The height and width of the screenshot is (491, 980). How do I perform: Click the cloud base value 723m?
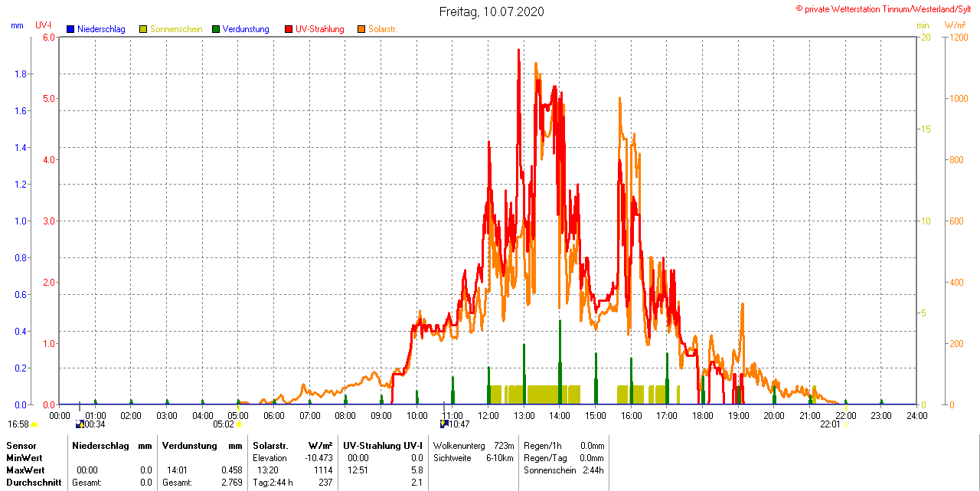pos(505,445)
